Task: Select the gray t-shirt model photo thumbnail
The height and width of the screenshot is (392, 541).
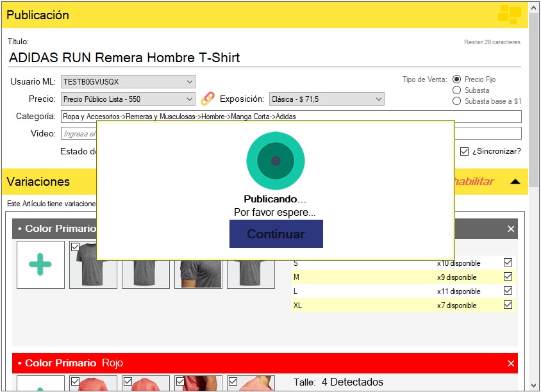Action: pos(198,274)
